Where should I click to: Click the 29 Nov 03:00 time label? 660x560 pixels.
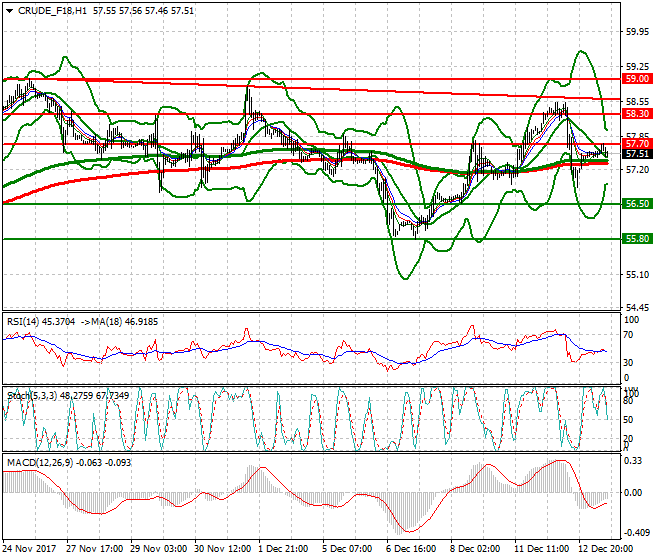(159, 549)
